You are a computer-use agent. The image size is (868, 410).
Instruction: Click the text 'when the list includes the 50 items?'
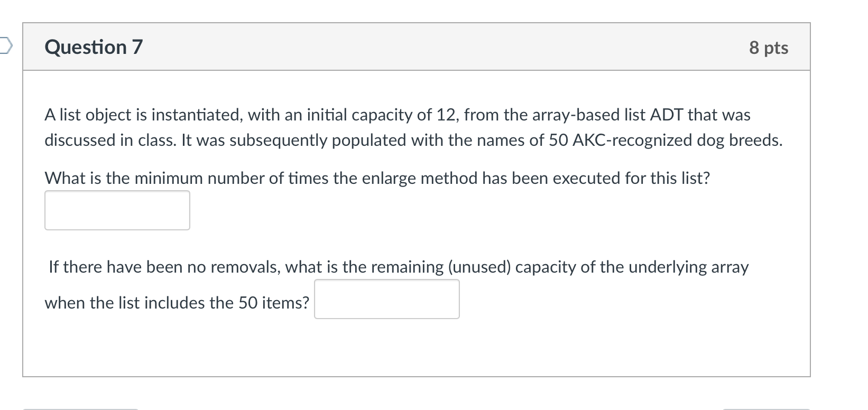(x=177, y=303)
